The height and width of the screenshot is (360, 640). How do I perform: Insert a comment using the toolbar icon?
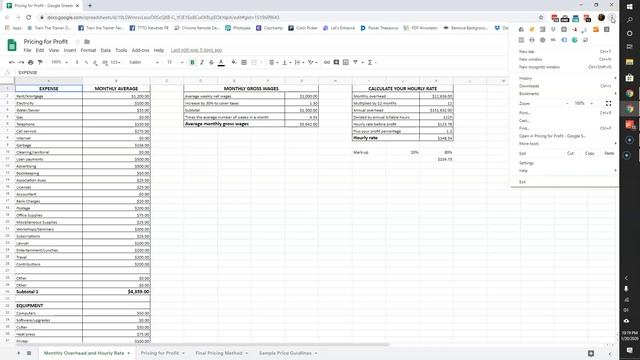(x=336, y=62)
